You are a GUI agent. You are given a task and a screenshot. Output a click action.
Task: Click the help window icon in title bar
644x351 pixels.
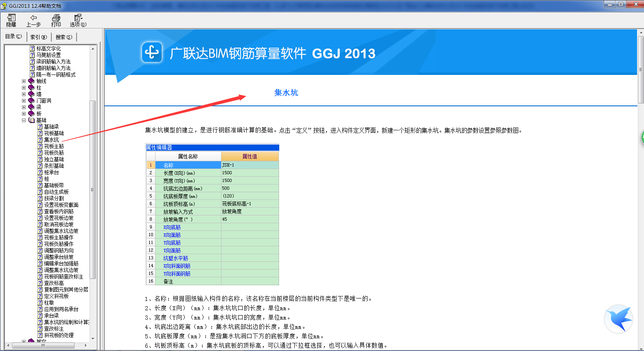(x=4, y=6)
